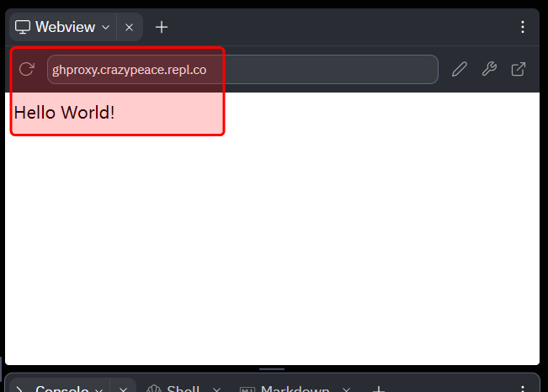Switch to the Webview tab
This screenshot has width=548, height=392.
click(61, 27)
